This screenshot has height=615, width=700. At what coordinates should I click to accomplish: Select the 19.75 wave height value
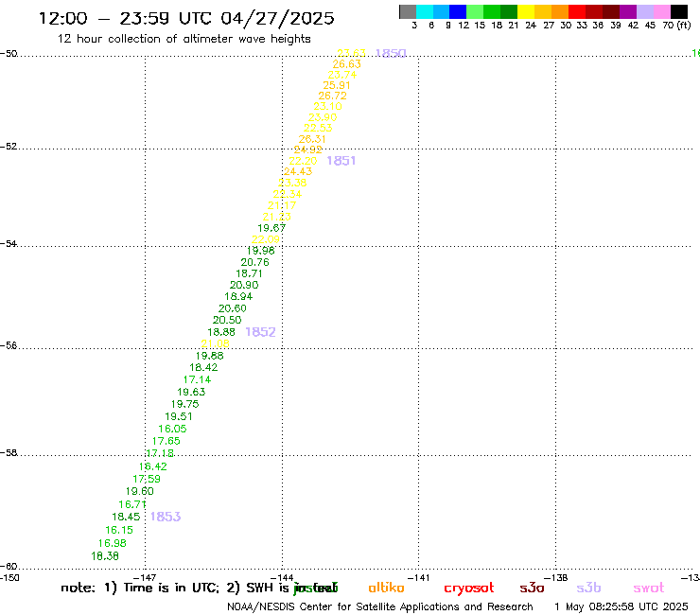click(x=185, y=404)
